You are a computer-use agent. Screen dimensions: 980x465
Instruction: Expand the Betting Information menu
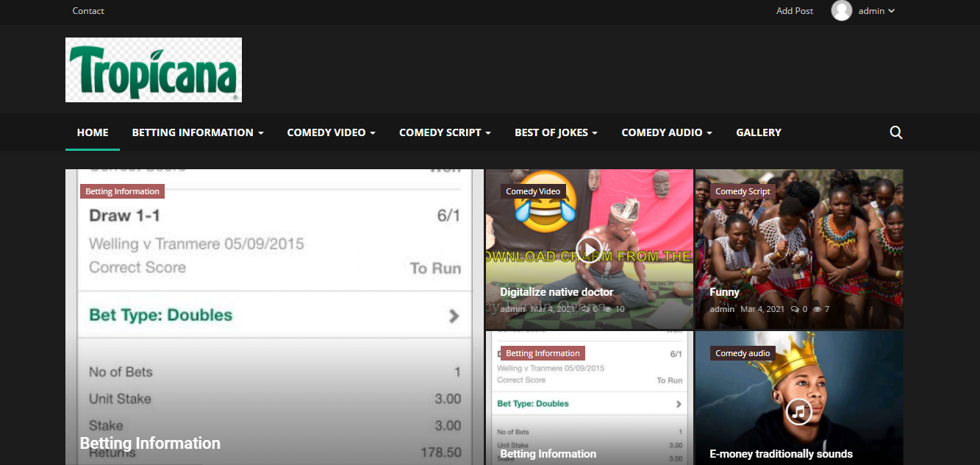(x=197, y=132)
